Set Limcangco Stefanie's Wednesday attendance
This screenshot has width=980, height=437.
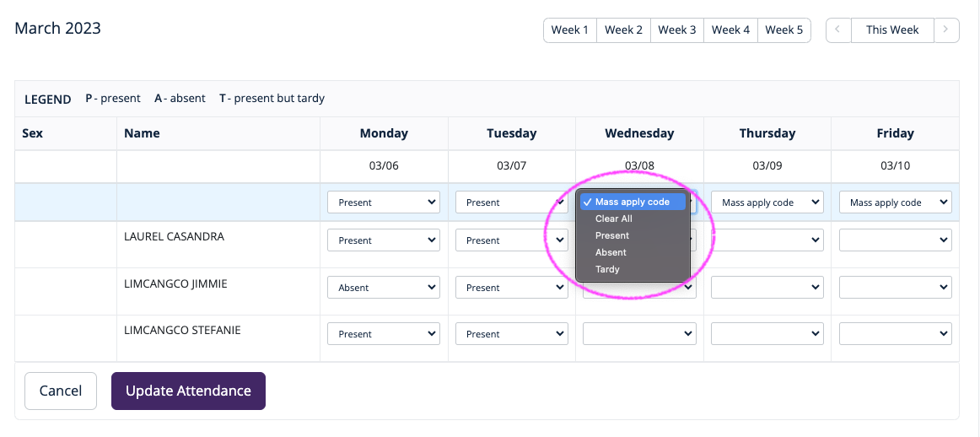click(x=639, y=334)
